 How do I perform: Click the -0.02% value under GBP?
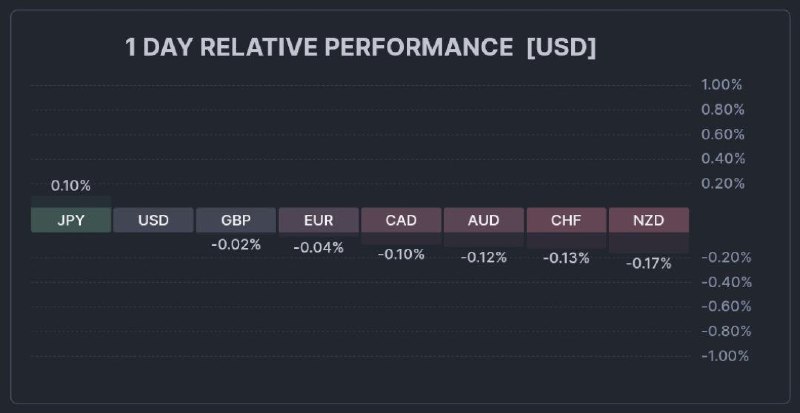coord(236,244)
